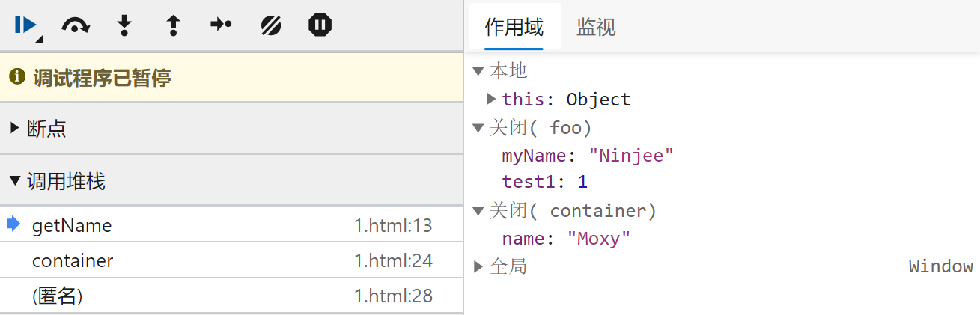
Task: Click the Step into function arrow icon
Action: point(124,25)
